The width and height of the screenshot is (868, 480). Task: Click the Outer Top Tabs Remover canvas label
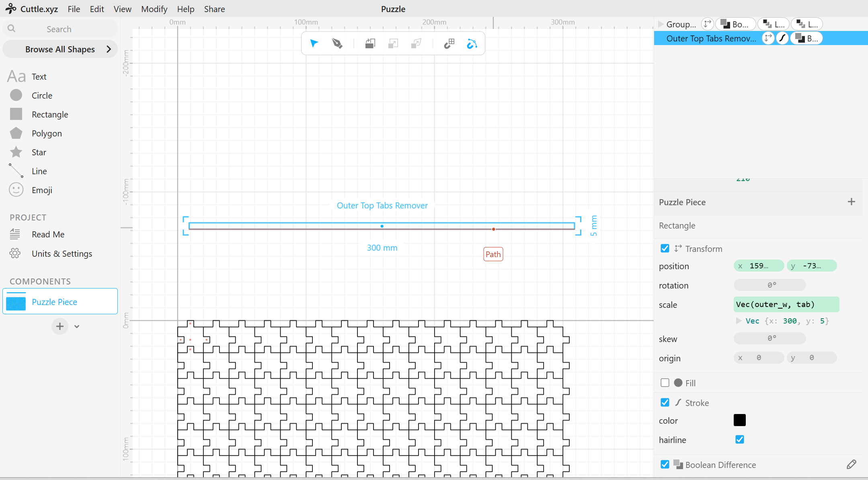point(382,205)
